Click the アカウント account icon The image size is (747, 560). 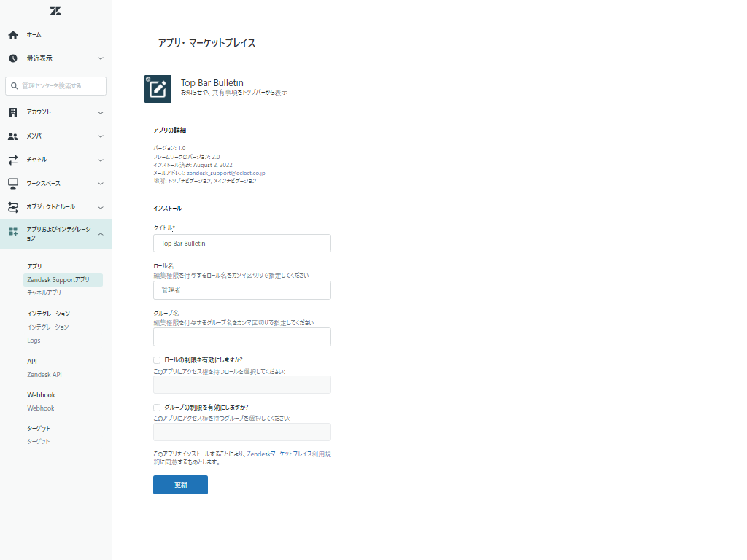click(x=12, y=112)
